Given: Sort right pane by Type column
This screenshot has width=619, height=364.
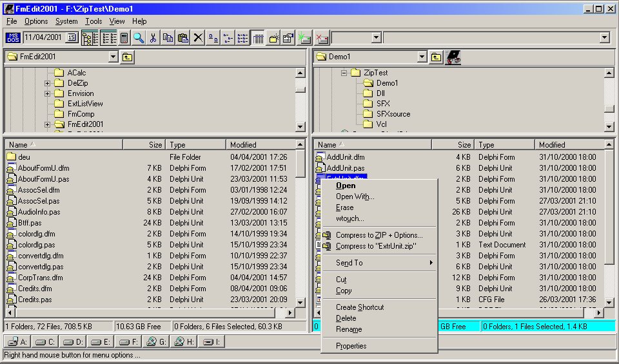Looking at the screenshot, I should (x=504, y=145).
